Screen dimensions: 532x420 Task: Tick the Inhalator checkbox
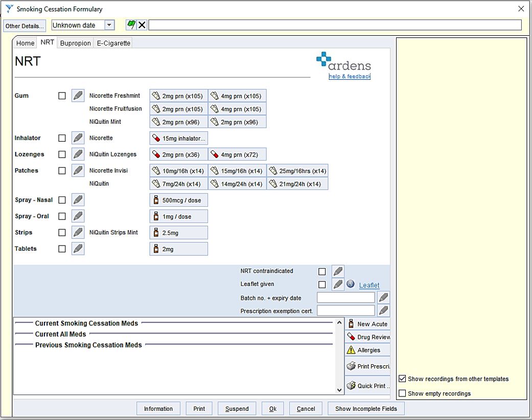click(62, 138)
